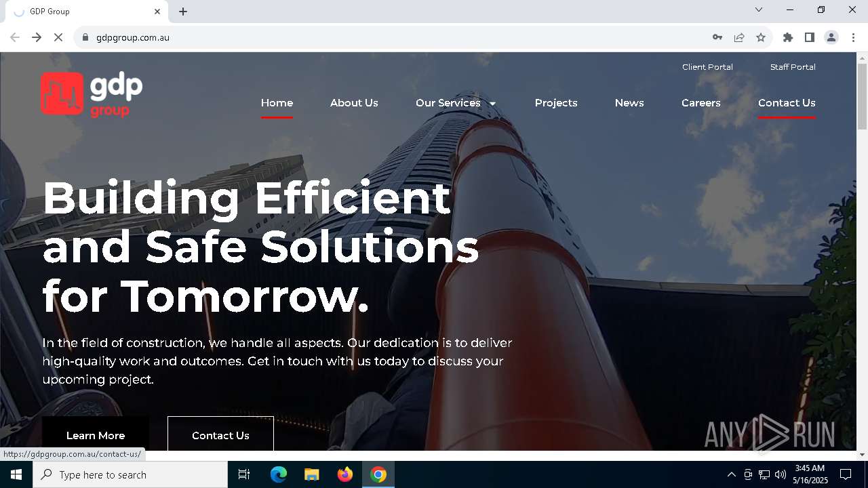868x488 pixels.
Task: Click the security tray icon next to network
Action: [x=748, y=474]
